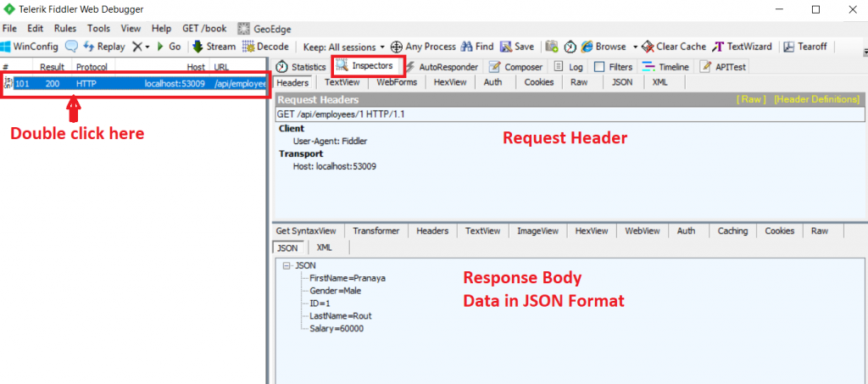Click the GET /api/employees/1 request line
Image resolution: width=868 pixels, height=384 pixels.
coord(570,114)
